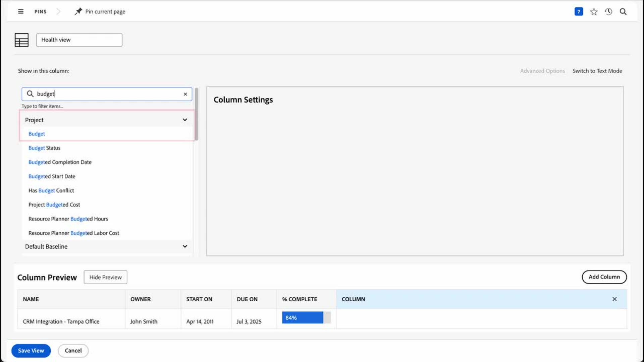Open the hamburger main menu
Viewport: 644px width, 362px height.
[20, 11]
